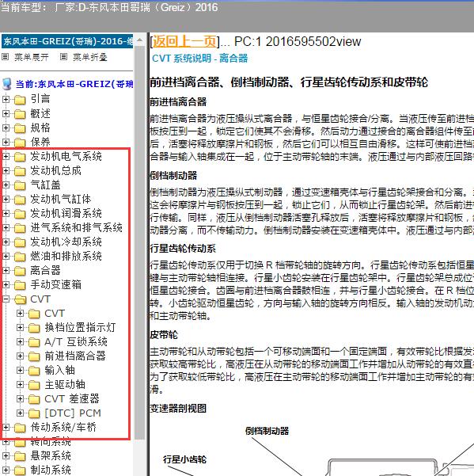The width and height of the screenshot is (474, 476).
Task: Expand the 换档位置指示灯 node
Action: 20,328
